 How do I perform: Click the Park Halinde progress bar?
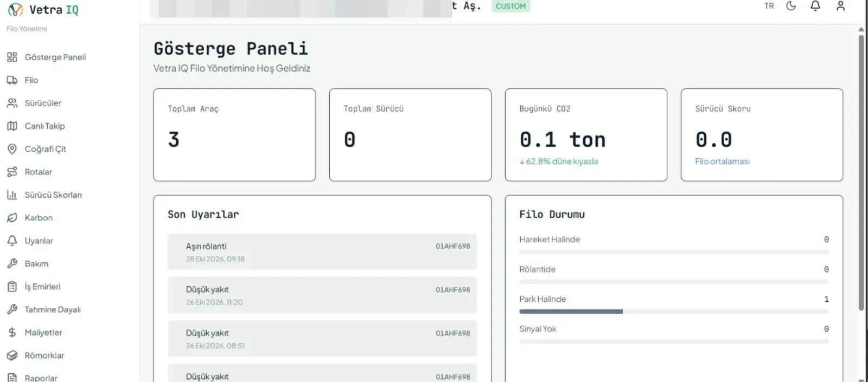point(674,312)
